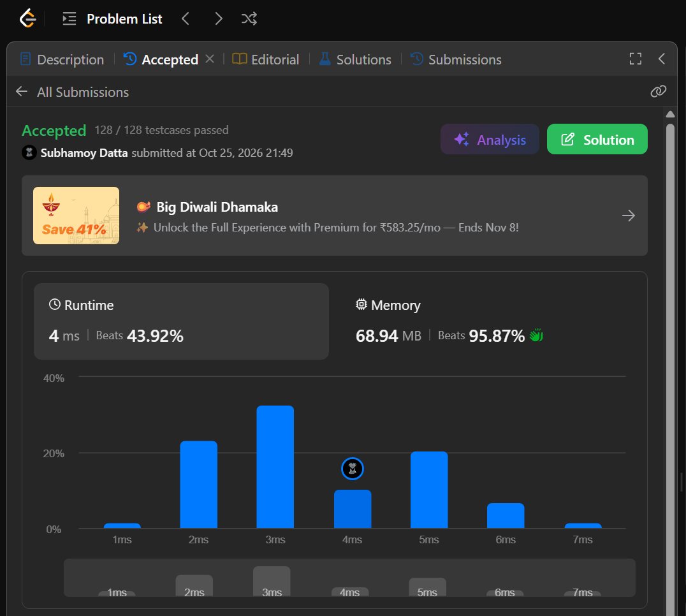Open the Problem List panel
The width and height of the screenshot is (686, 616).
coord(112,19)
